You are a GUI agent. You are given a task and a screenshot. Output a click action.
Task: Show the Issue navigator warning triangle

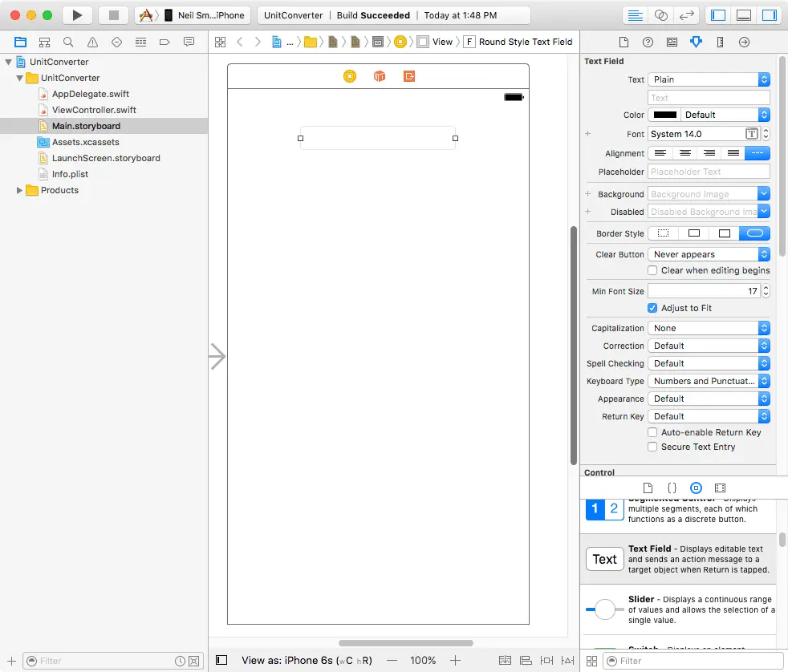click(x=91, y=42)
